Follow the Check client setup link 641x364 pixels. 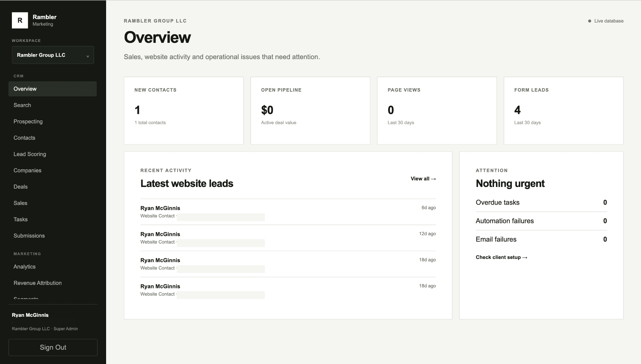pyautogui.click(x=501, y=257)
